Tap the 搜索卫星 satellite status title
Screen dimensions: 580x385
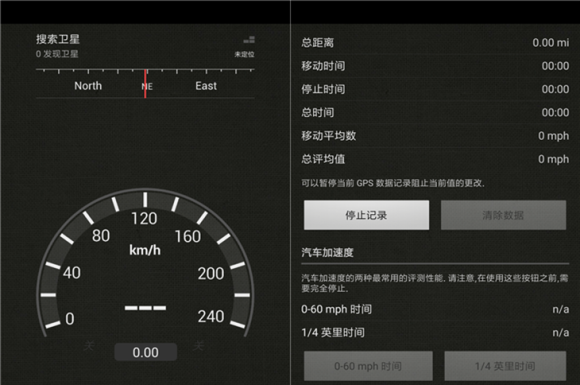coord(58,39)
